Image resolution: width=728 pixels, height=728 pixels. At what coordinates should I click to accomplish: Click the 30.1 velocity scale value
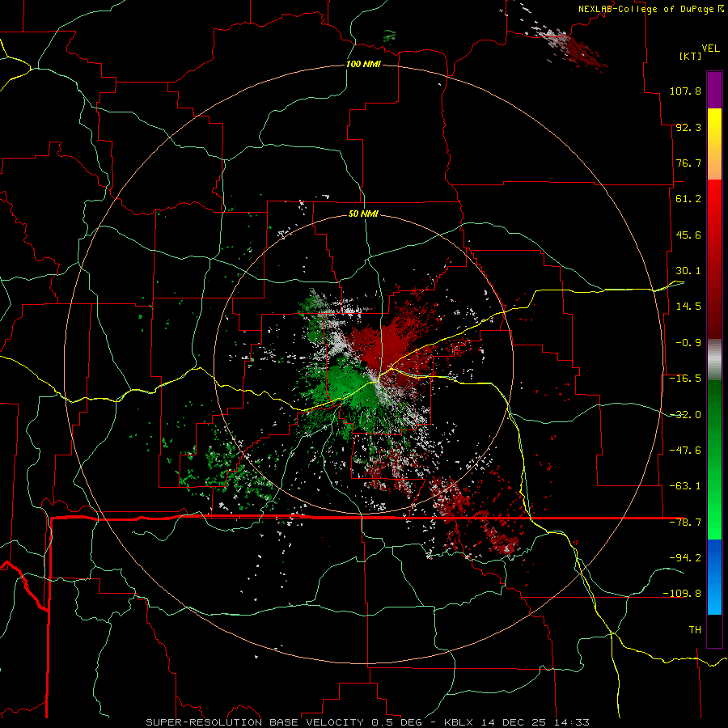click(688, 271)
